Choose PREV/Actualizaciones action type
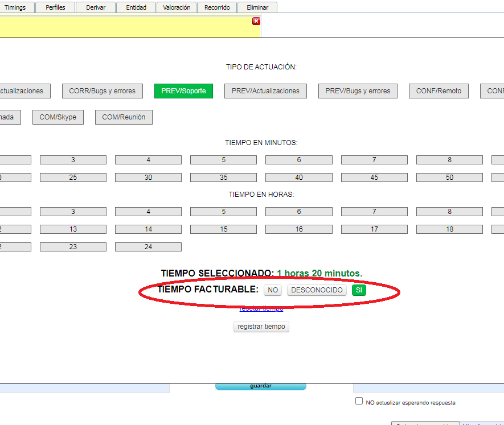 coord(265,91)
